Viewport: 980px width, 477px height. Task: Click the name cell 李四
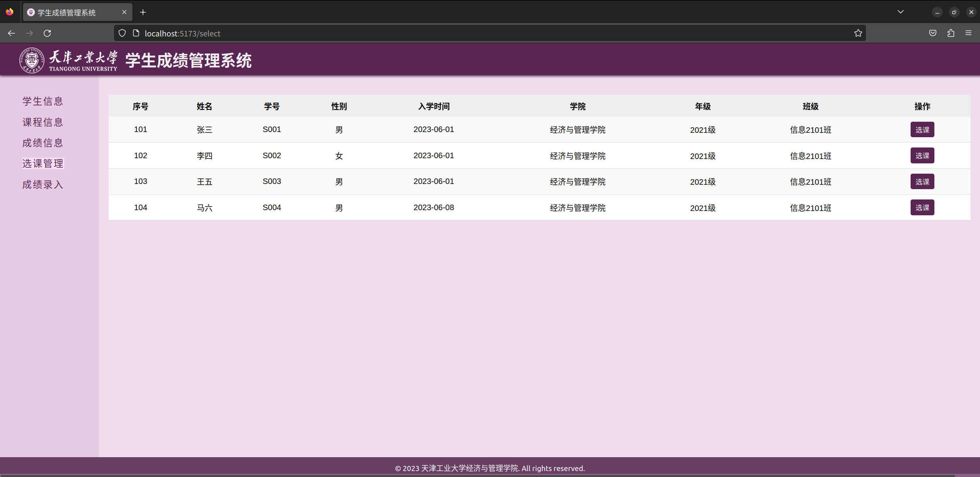tap(205, 156)
